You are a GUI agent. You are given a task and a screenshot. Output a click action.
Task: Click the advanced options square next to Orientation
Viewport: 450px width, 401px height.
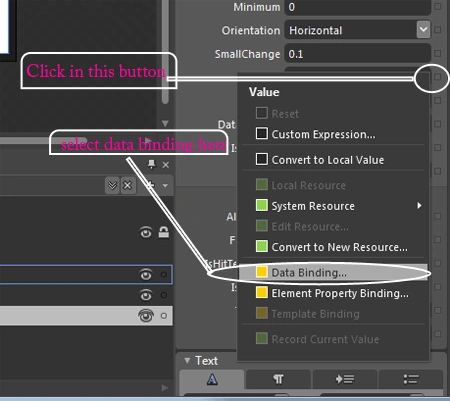coord(438,30)
